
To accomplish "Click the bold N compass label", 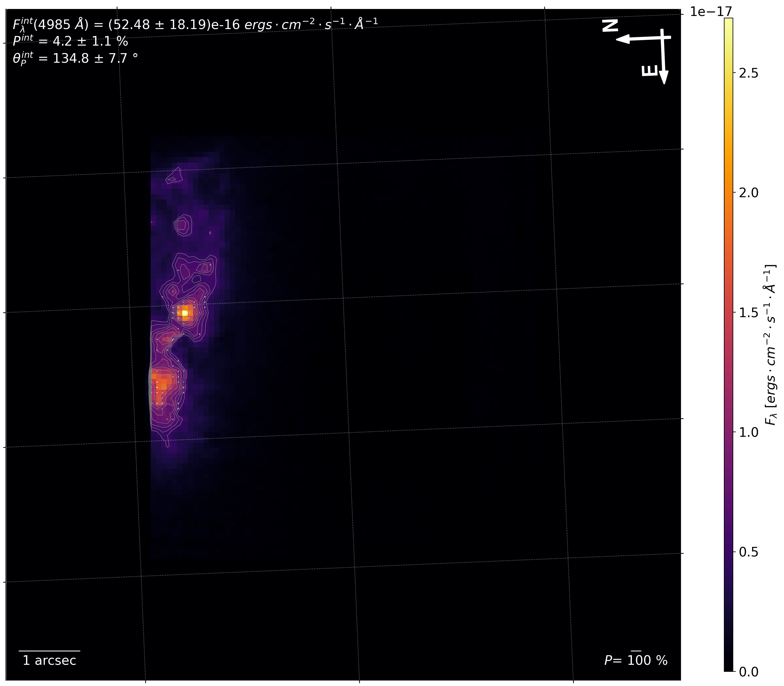I will pyautogui.click(x=610, y=26).
